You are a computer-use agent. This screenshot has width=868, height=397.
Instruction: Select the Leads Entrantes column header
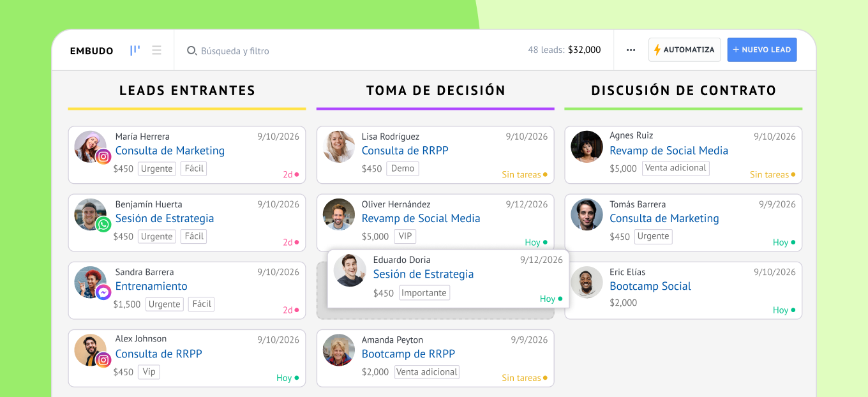pyautogui.click(x=187, y=91)
